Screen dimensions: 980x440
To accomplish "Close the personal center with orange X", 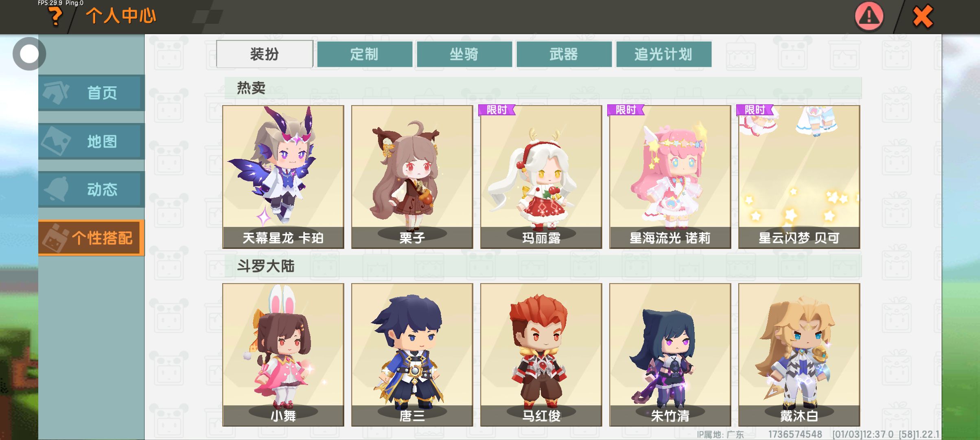I will click(922, 17).
